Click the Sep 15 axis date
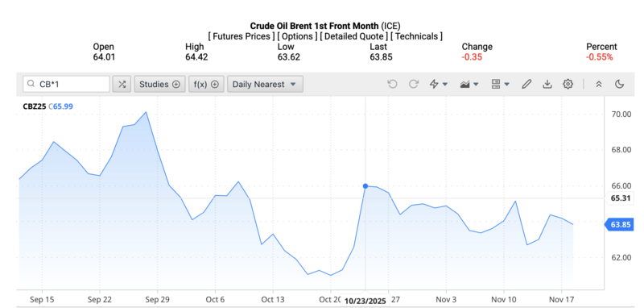This screenshot has height=308, width=644. 42,299
